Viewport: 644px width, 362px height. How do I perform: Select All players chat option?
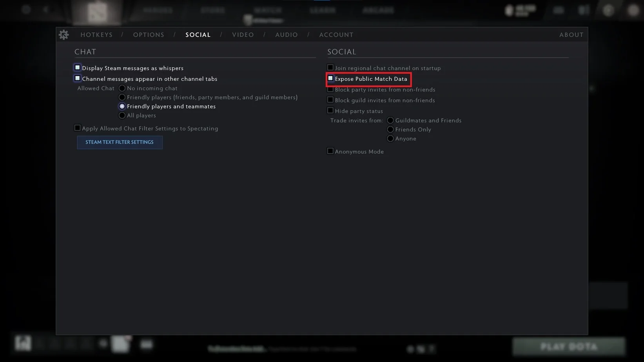pos(122,116)
